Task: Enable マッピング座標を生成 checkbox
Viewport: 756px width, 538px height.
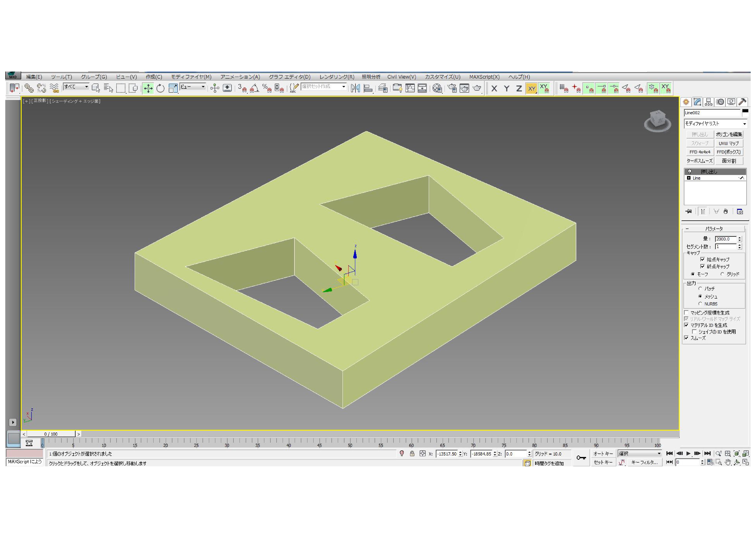Action: click(686, 313)
